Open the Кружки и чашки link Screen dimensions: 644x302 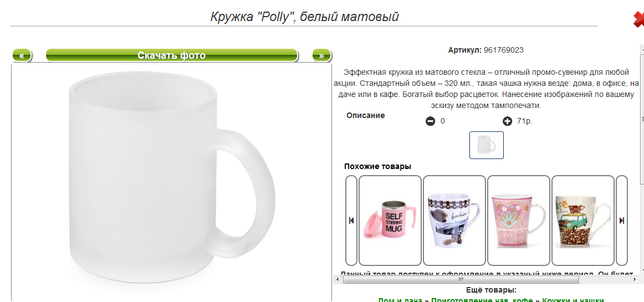coord(573,300)
